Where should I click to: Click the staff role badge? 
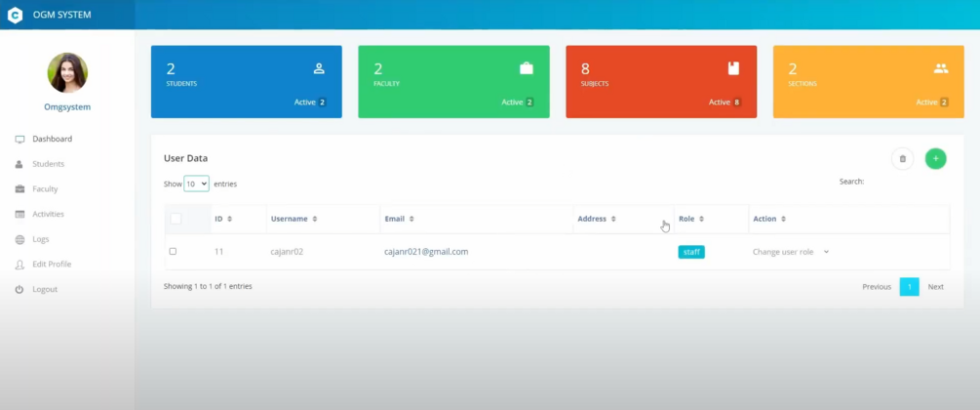click(x=691, y=252)
